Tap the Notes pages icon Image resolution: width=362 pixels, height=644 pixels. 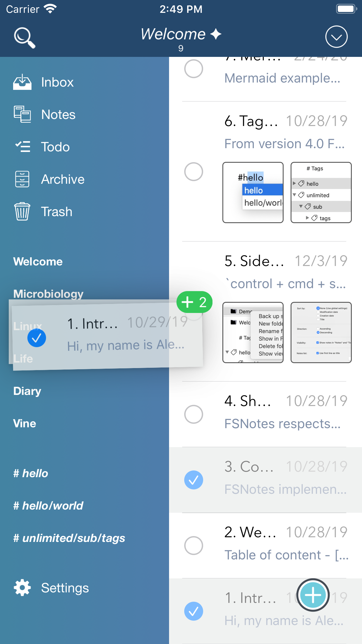pos(22,114)
